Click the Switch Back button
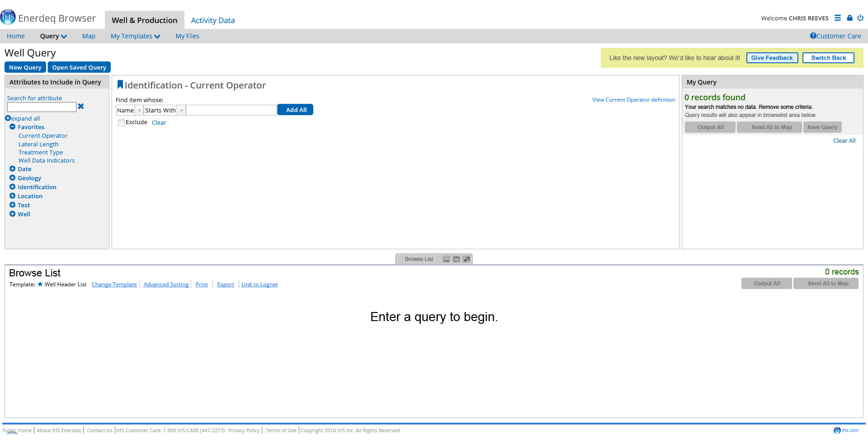 click(x=828, y=58)
